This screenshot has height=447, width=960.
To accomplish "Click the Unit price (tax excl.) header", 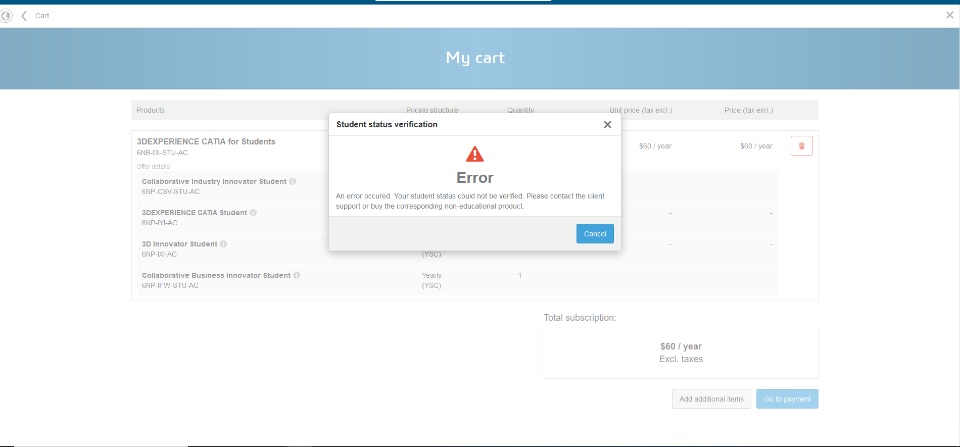I will pyautogui.click(x=640, y=110).
